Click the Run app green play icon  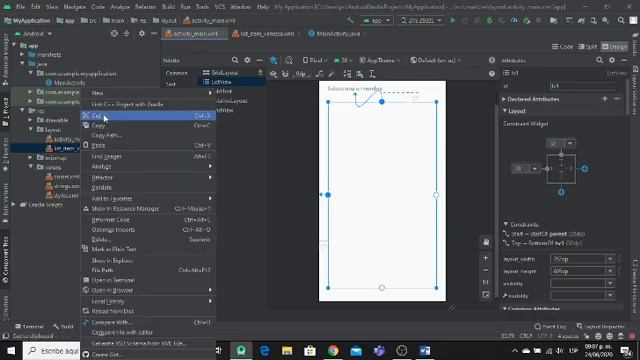pos(453,20)
